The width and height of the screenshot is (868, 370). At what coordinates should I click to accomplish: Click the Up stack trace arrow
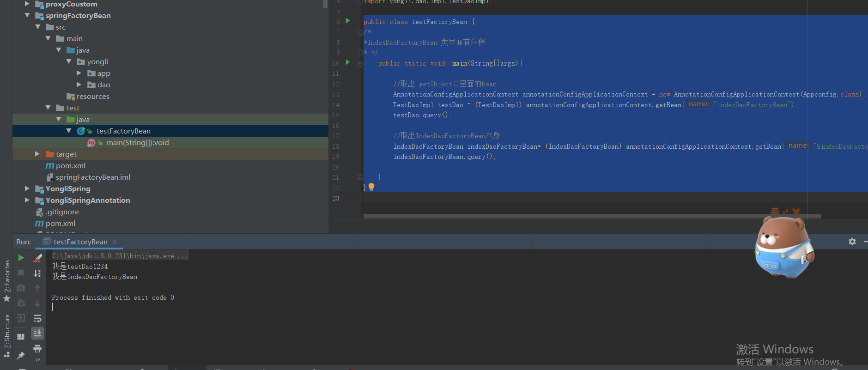[x=38, y=288]
